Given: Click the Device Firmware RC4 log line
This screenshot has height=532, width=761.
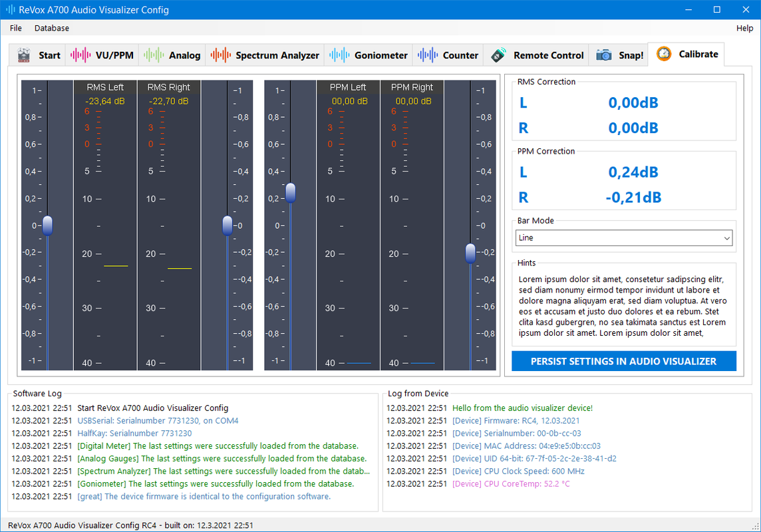Looking at the screenshot, I should point(516,421).
